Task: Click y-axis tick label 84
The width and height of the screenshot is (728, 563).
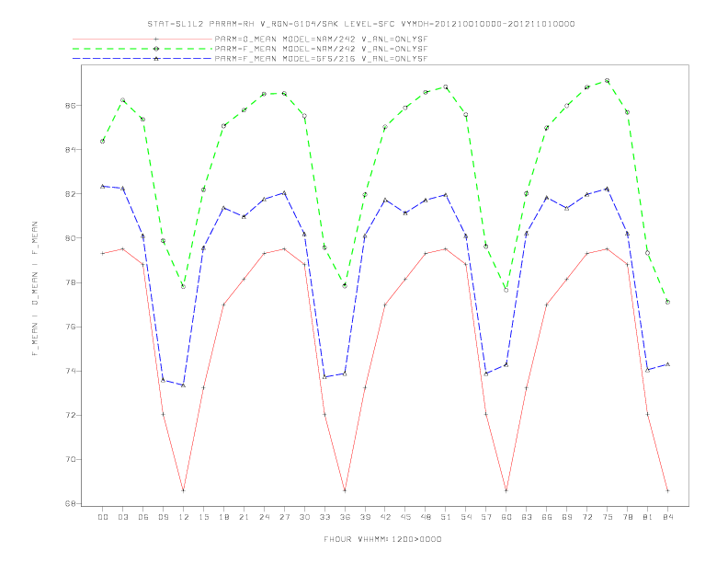Action: pos(71,150)
